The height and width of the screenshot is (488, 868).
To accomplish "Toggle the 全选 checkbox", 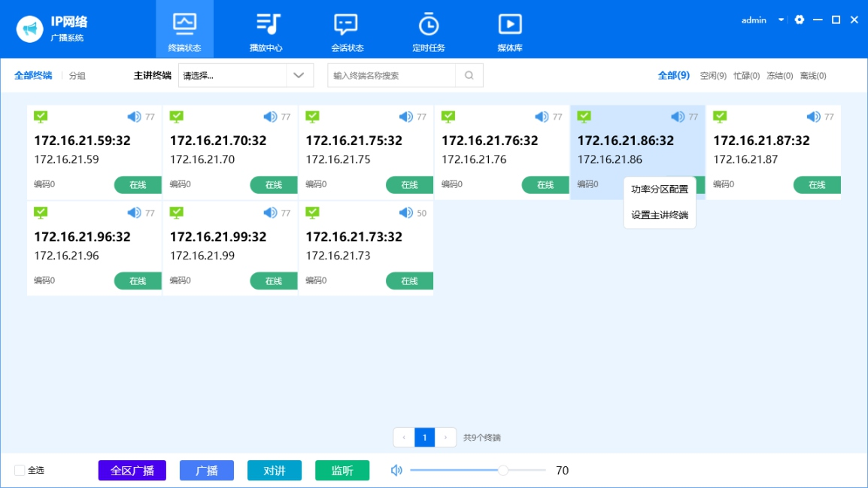I will coord(20,471).
